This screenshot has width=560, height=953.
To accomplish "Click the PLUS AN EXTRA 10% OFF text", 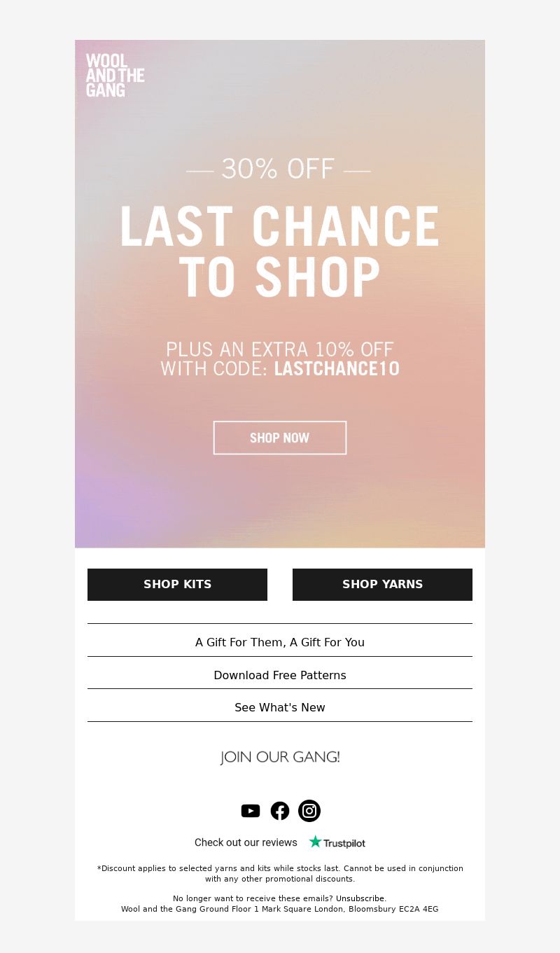I will coord(280,349).
